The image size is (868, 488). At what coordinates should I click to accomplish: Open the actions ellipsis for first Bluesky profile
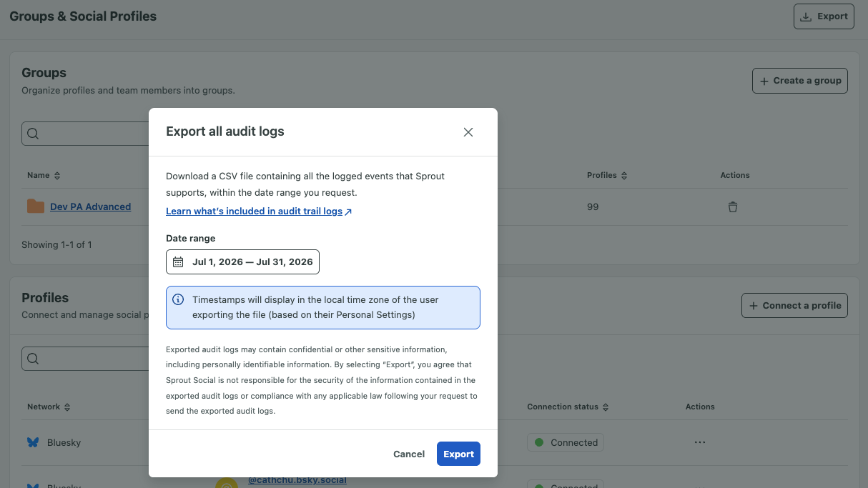700,442
